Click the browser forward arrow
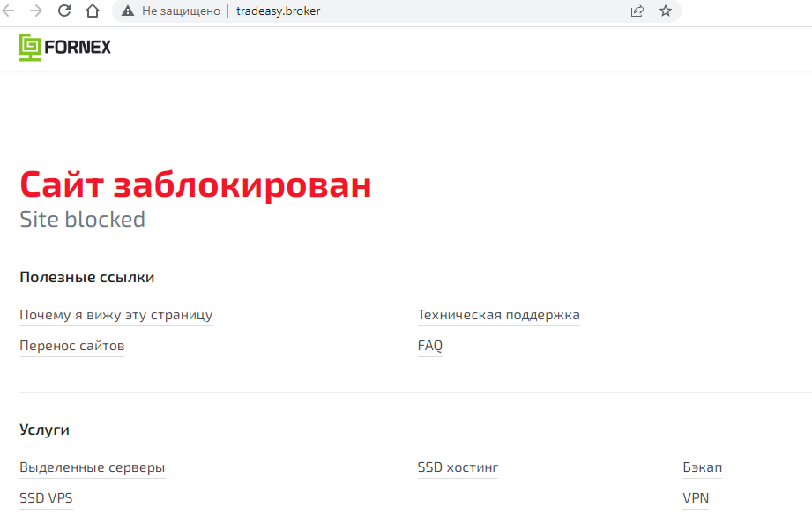Screen dimensions: 812x516 pos(36,11)
